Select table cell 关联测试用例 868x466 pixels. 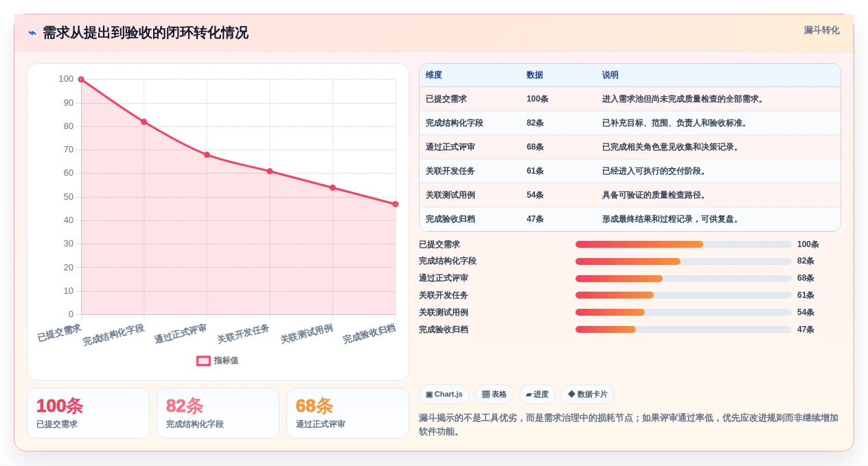tap(450, 195)
